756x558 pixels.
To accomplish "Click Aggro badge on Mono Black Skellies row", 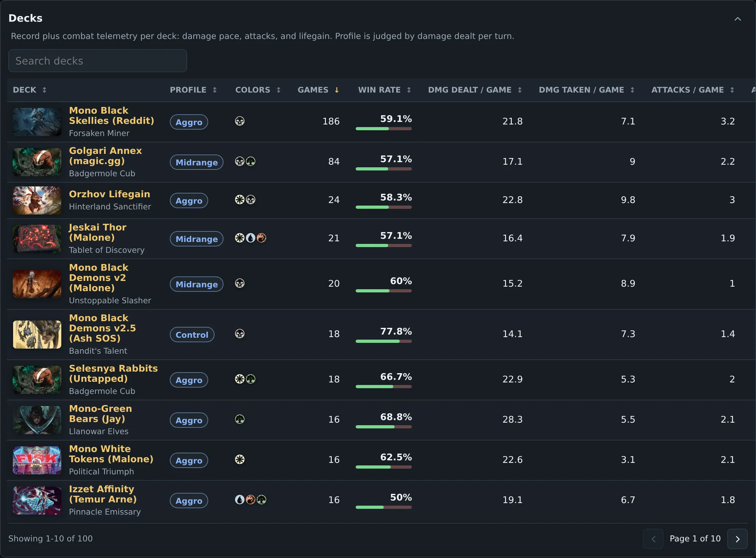I will click(189, 122).
